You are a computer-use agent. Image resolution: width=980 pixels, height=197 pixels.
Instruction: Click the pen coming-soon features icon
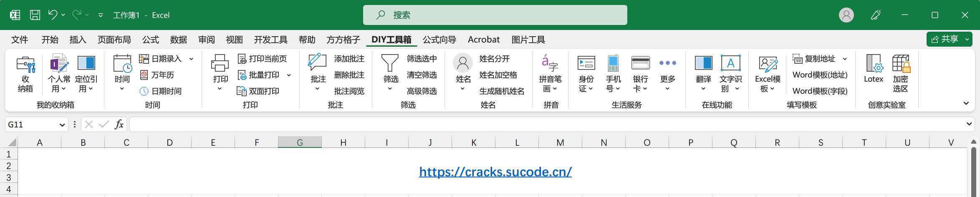876,15
